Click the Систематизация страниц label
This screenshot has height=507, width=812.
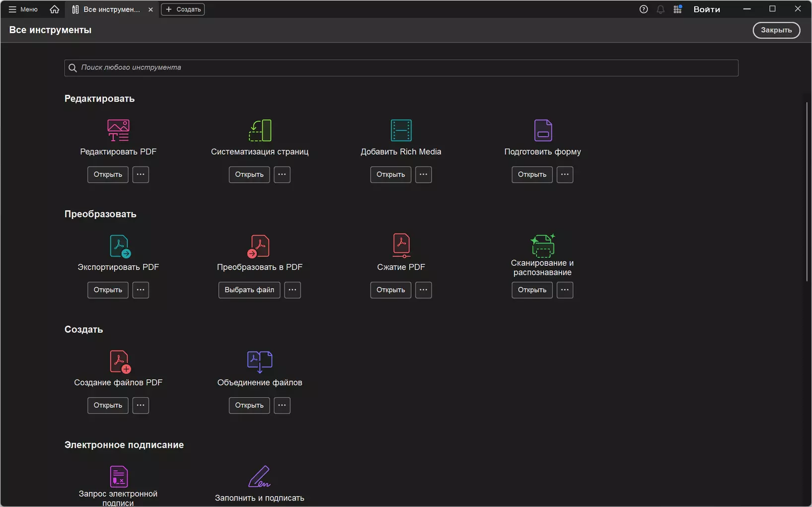[260, 152]
